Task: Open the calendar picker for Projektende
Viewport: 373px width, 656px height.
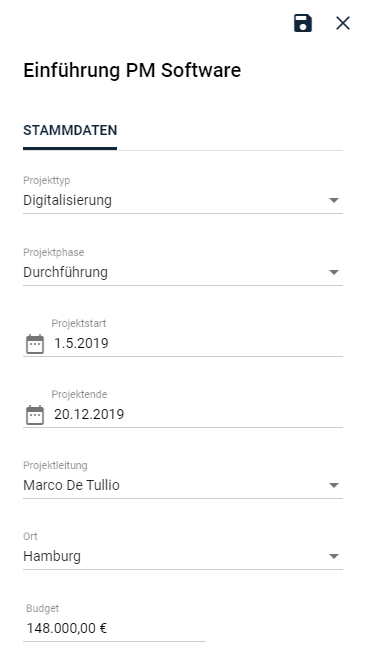Action: (x=35, y=415)
